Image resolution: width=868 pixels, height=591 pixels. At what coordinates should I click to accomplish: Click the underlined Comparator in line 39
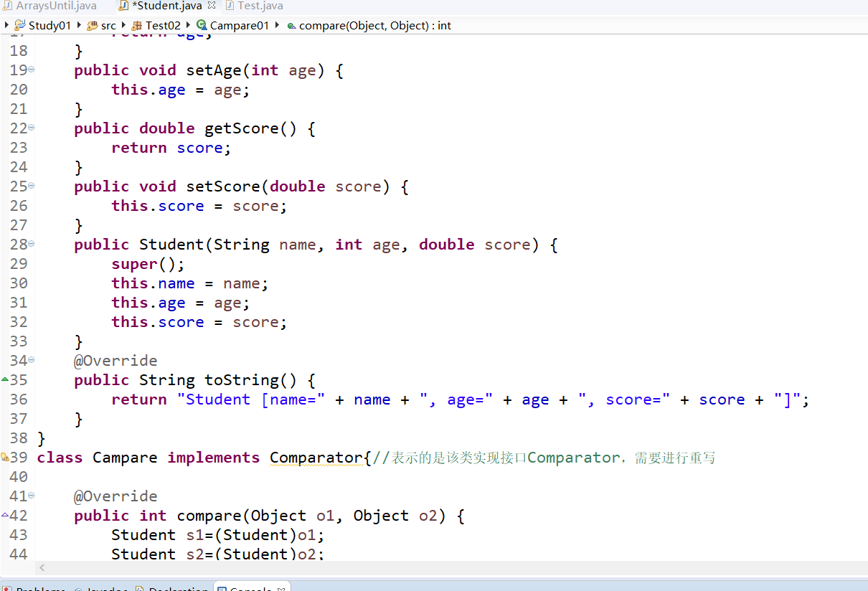[316, 458]
